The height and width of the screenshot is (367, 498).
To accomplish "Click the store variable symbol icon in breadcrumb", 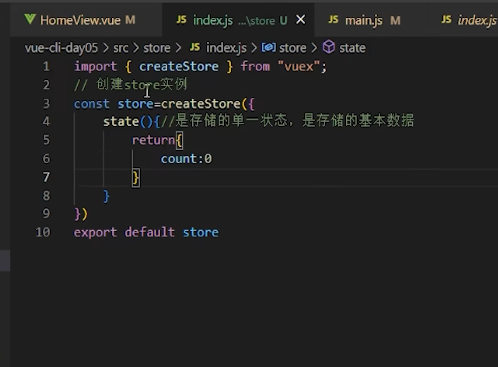I will click(x=268, y=48).
